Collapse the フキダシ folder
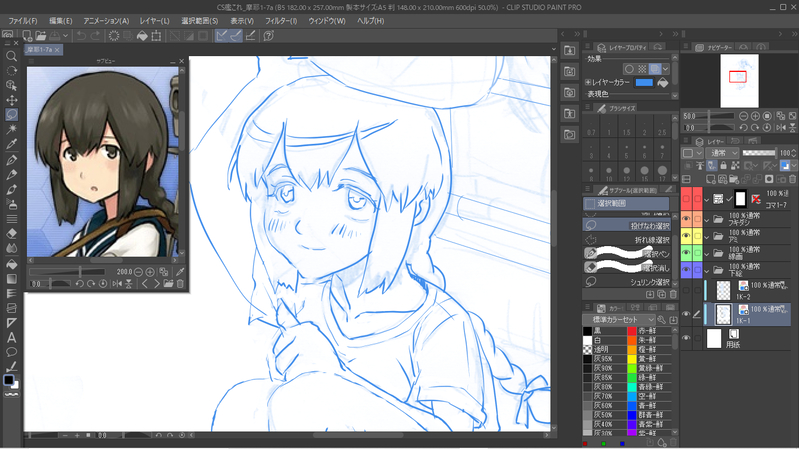The width and height of the screenshot is (799, 449). point(707,220)
